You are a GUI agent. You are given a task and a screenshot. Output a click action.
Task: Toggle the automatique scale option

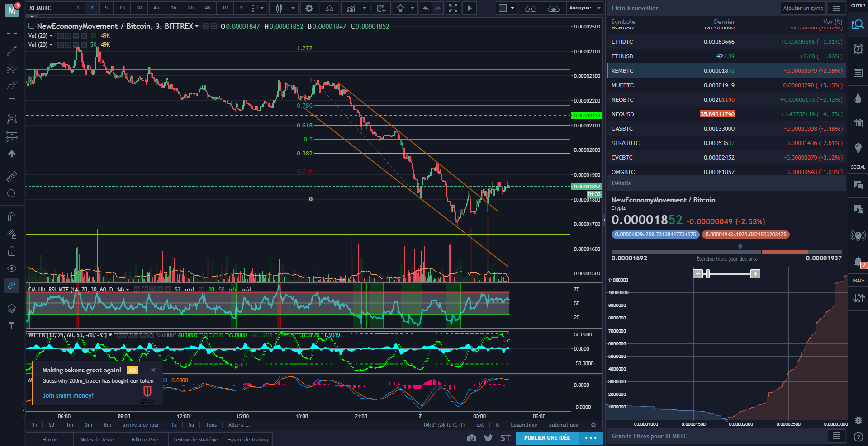[x=564, y=425]
